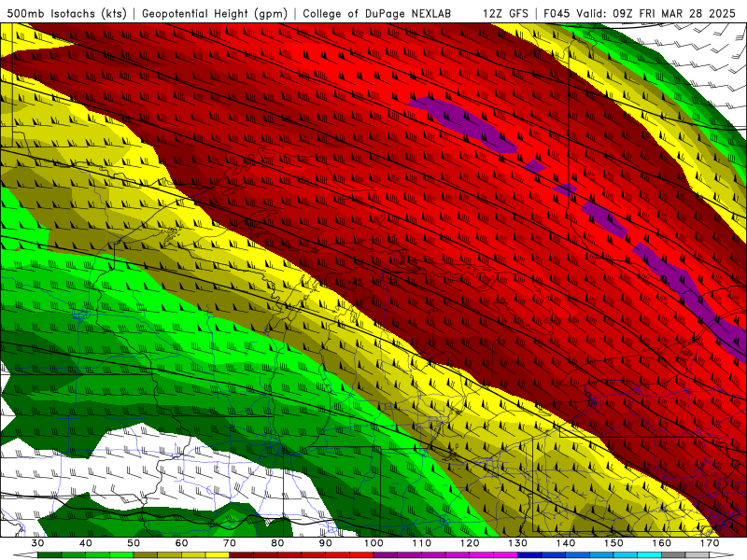Image resolution: width=747 pixels, height=560 pixels.
Task: Click the bright red 95–100 kt colorbar segment
Action: click(361, 555)
